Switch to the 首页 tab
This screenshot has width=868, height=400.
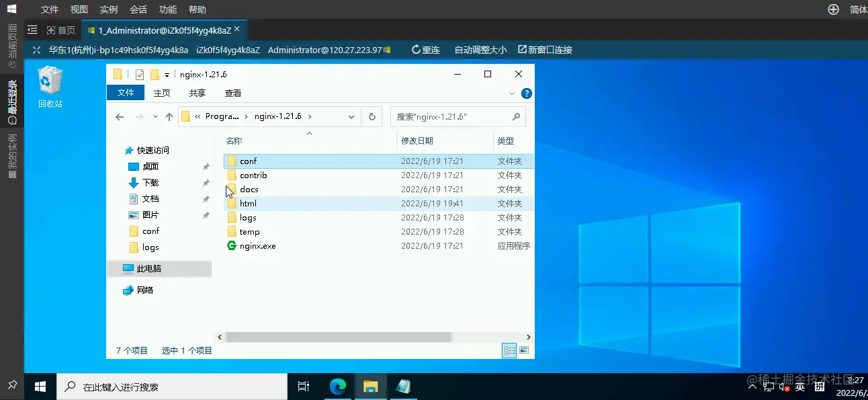click(x=61, y=30)
